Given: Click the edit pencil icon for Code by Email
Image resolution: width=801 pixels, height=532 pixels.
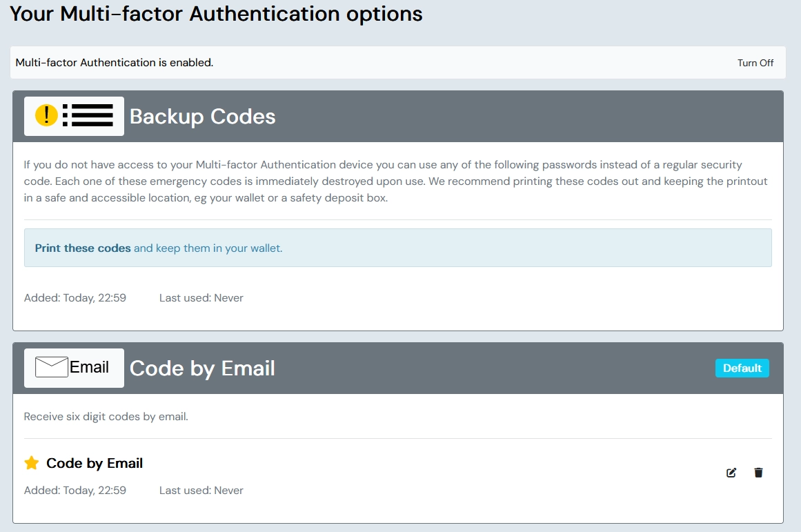Looking at the screenshot, I should pyautogui.click(x=731, y=473).
